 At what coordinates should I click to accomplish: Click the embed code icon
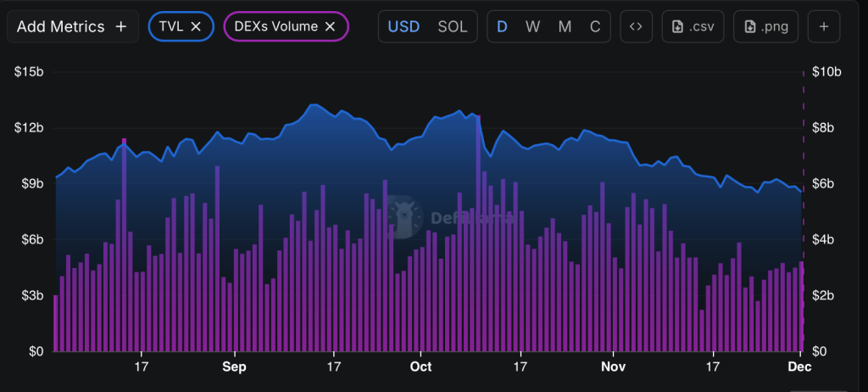click(x=636, y=26)
